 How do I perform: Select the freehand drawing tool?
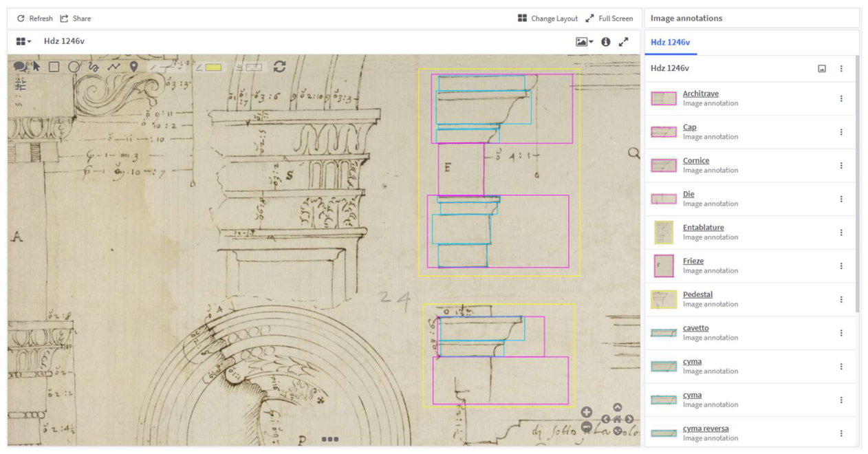[x=94, y=67]
